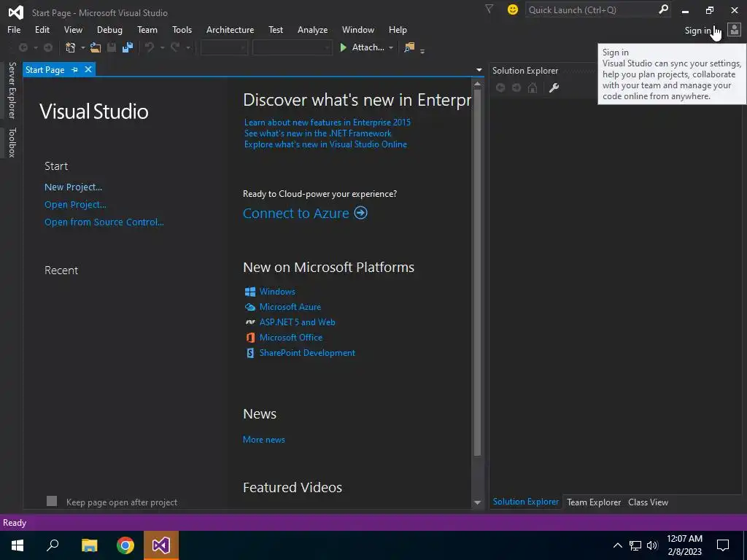Click the Undo toolbar icon
This screenshot has width=747, height=560.
pos(150,47)
